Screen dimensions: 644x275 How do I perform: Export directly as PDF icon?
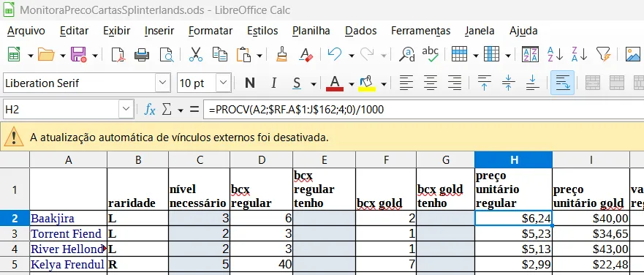(118, 54)
